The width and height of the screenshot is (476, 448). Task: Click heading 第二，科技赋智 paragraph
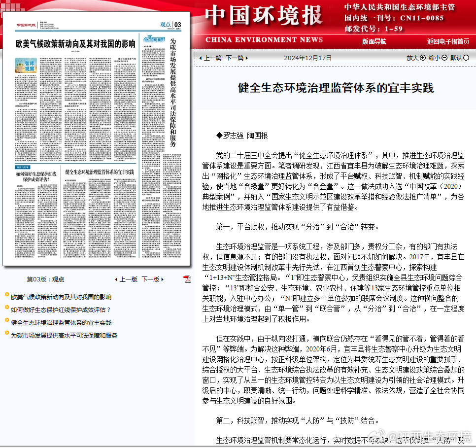297,421
